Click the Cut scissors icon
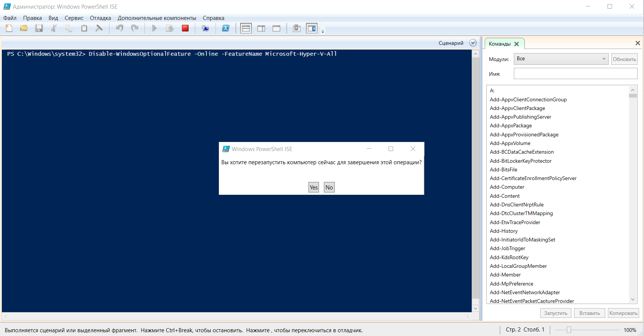 54,28
